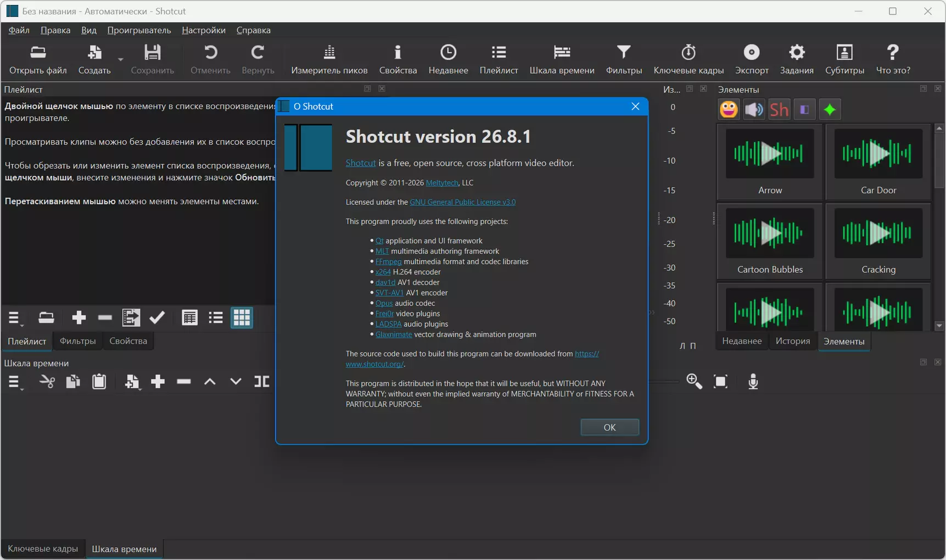
Task: Show Свойства using the main toolbar icon
Action: pos(398,59)
